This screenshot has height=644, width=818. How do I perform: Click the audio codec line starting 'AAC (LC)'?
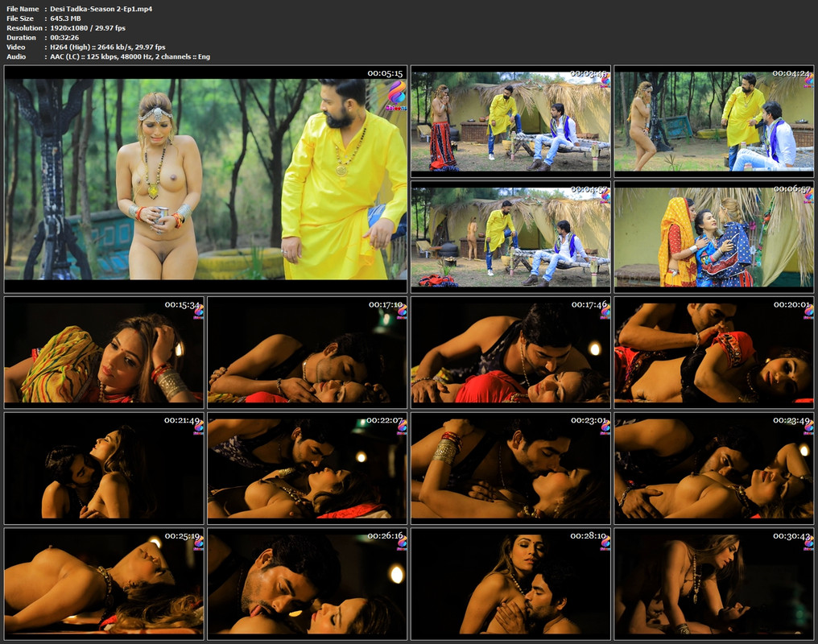pos(130,56)
